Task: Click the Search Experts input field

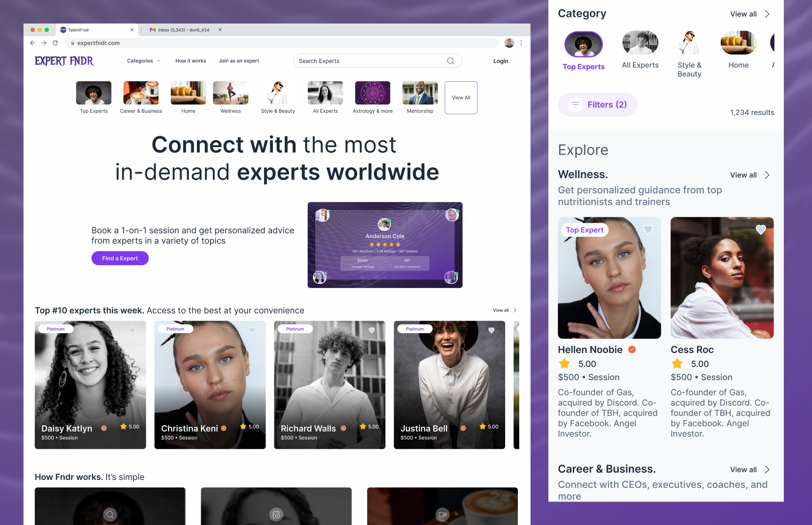Action: pyautogui.click(x=378, y=61)
